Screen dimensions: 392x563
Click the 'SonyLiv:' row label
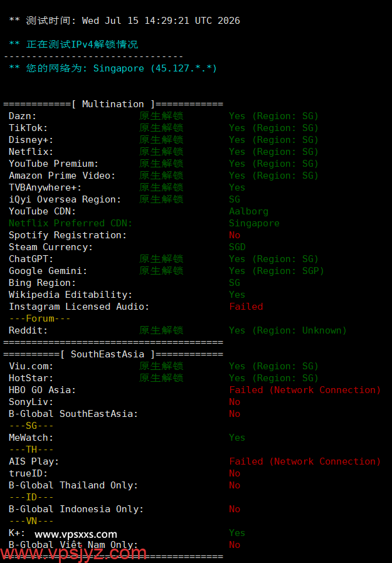coord(31,402)
